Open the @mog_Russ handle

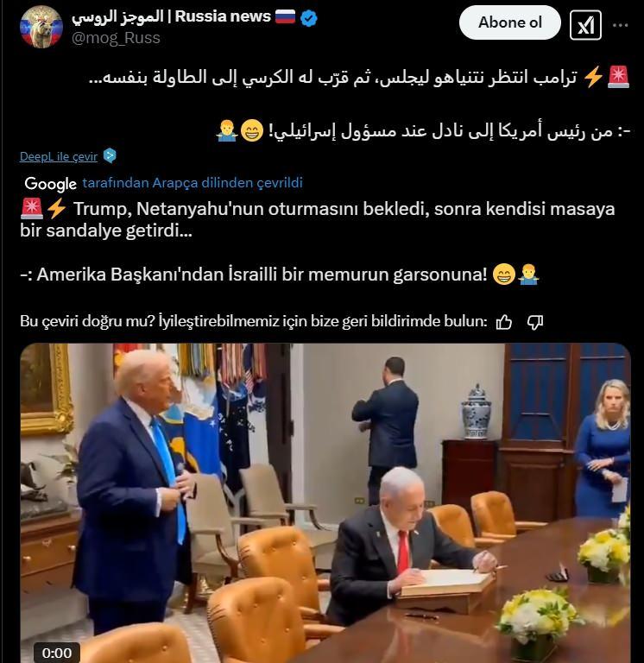[116, 38]
